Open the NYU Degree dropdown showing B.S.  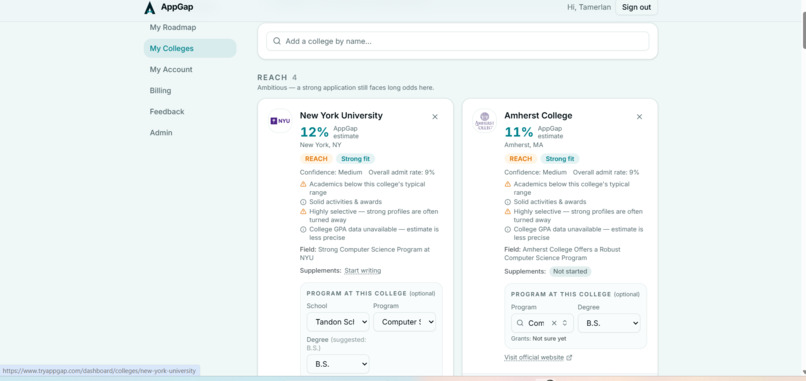338,364
